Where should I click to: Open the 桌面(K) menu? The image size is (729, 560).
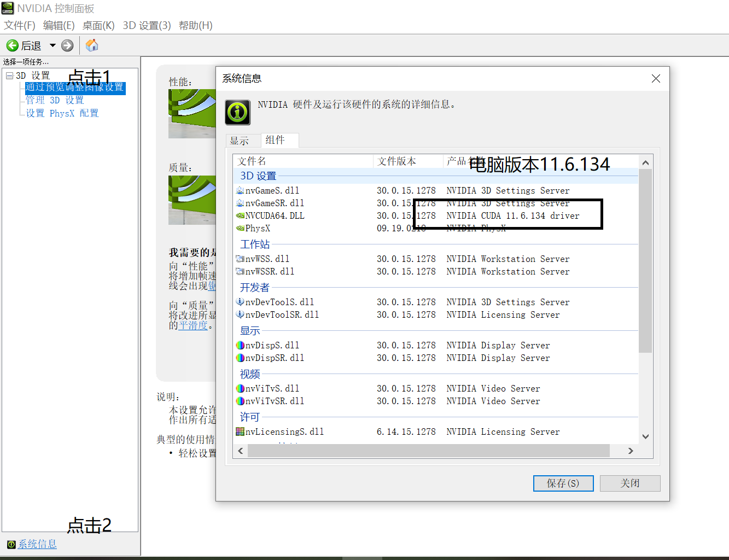coord(98,26)
